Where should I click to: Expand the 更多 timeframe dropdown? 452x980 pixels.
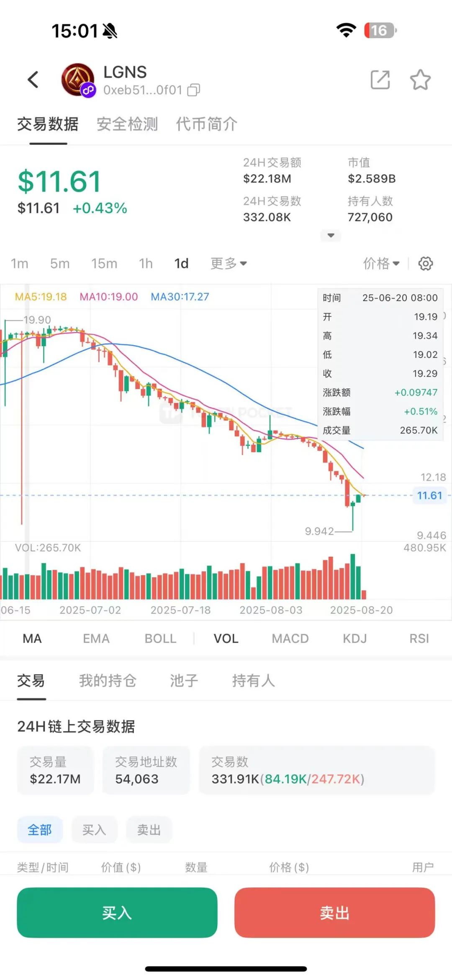[229, 264]
